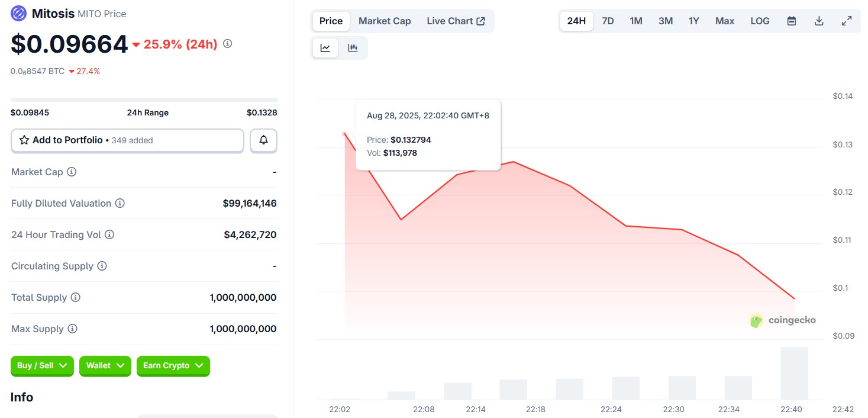
Task: Click Add to Portfolio button
Action: coord(127,140)
